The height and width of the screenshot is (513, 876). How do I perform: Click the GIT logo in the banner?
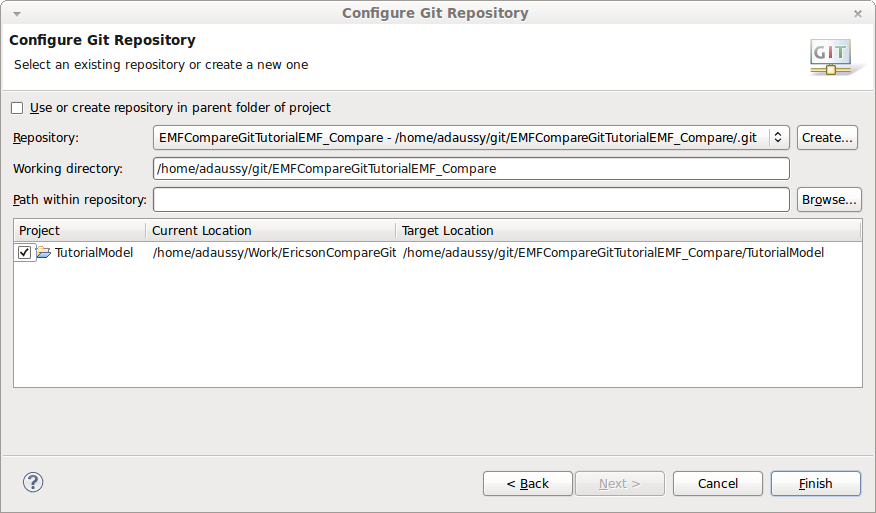pos(830,56)
